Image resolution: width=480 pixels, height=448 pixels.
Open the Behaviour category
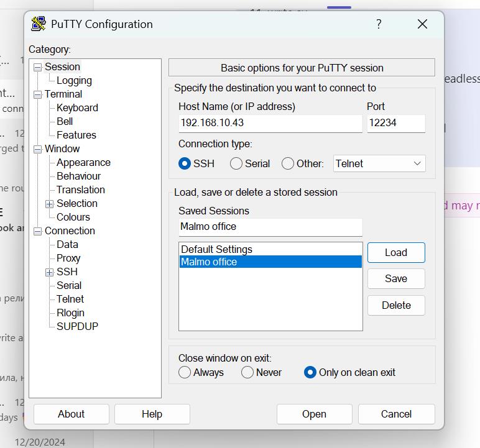click(x=79, y=176)
